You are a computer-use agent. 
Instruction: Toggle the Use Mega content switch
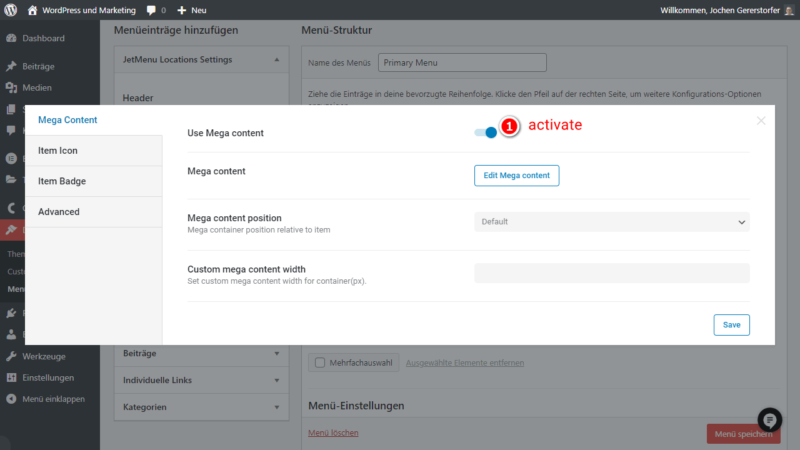click(x=486, y=132)
